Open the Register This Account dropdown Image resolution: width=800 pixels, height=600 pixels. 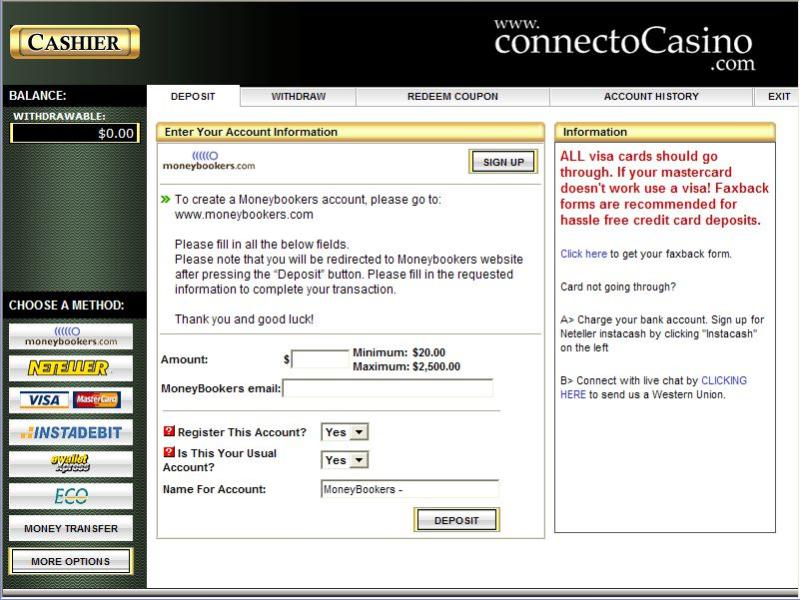coord(345,432)
